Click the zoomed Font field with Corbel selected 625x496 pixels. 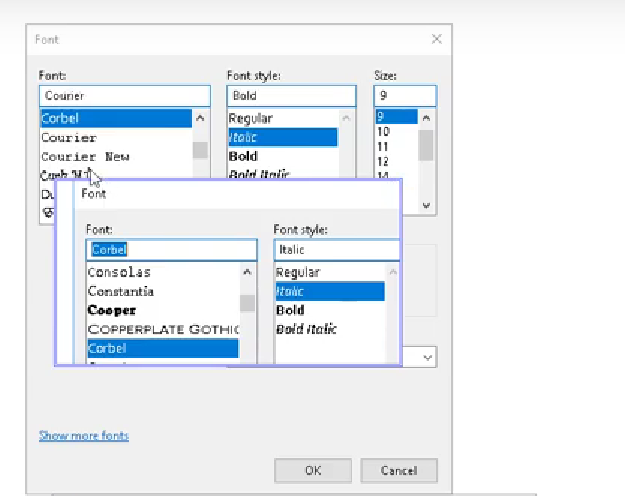[171, 250]
